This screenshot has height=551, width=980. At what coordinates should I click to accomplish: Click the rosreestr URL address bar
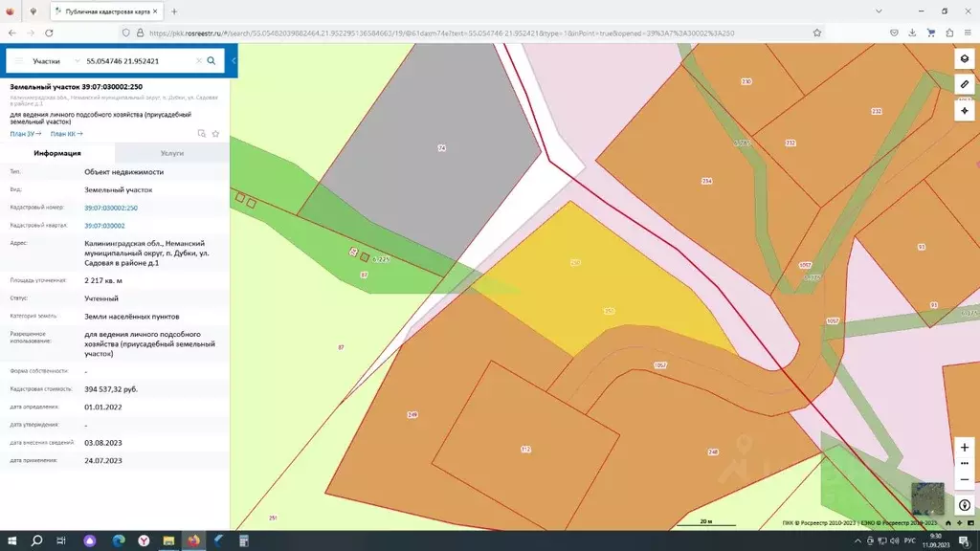442,33
